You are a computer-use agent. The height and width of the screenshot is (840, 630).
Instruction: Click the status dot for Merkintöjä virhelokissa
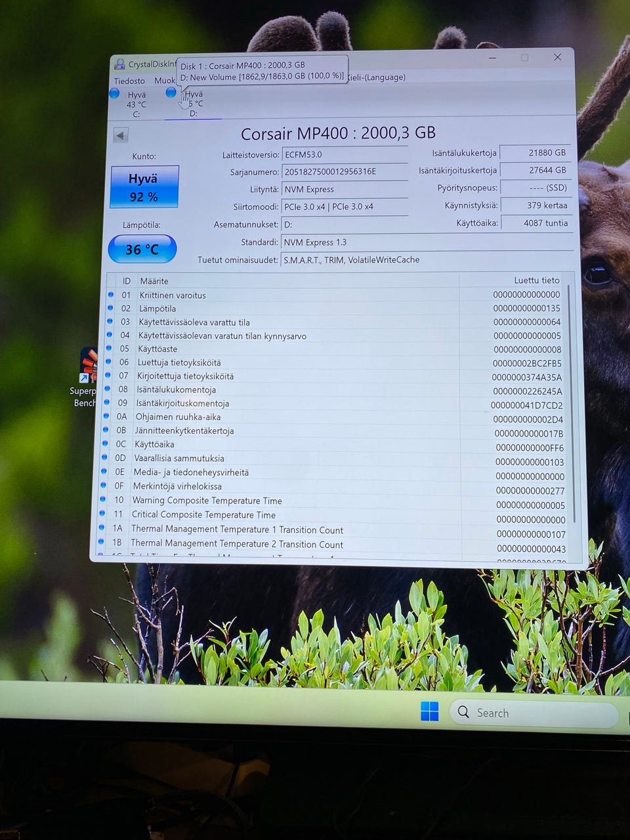click(x=103, y=485)
